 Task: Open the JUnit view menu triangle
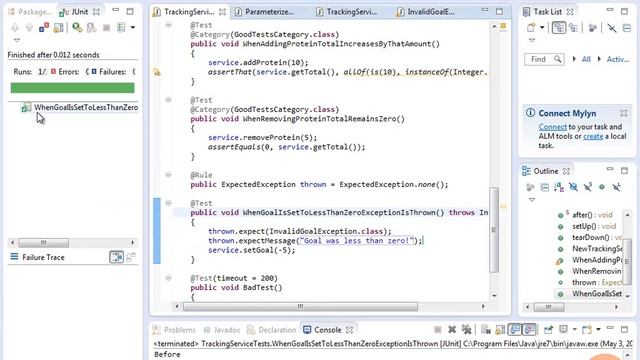(x=16, y=40)
